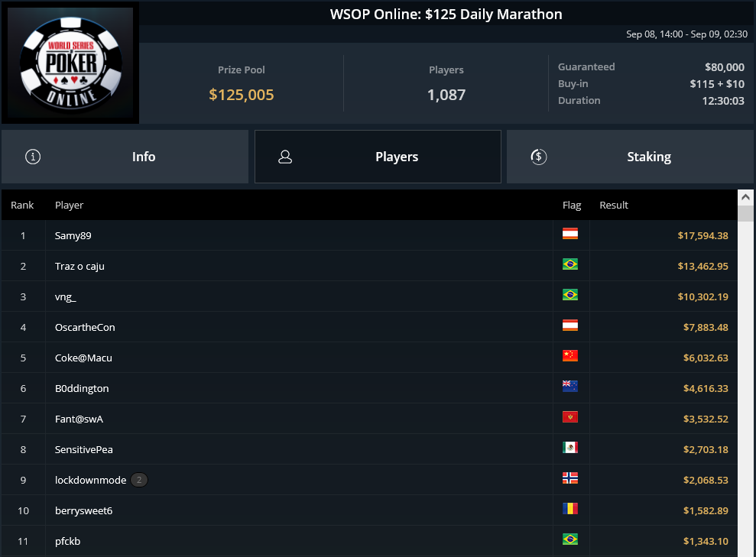The width and height of the screenshot is (756, 557).
Task: Click the duration value 12:30:03
Action: (x=722, y=101)
